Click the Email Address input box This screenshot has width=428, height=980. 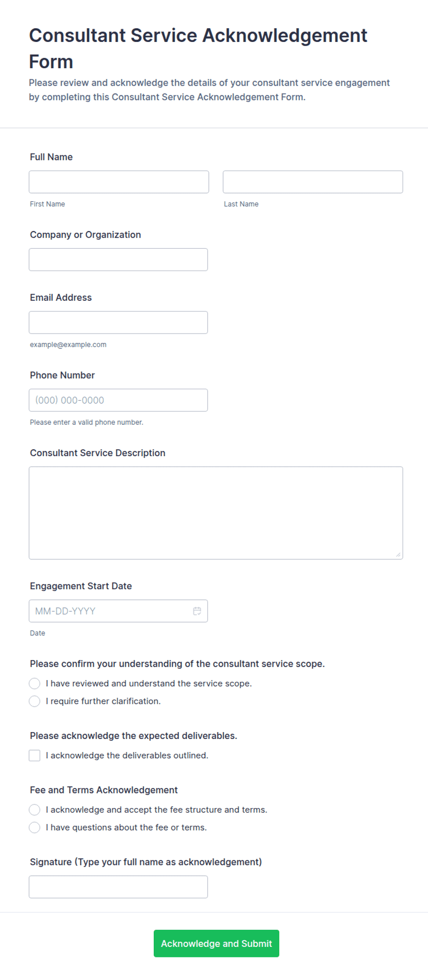118,323
